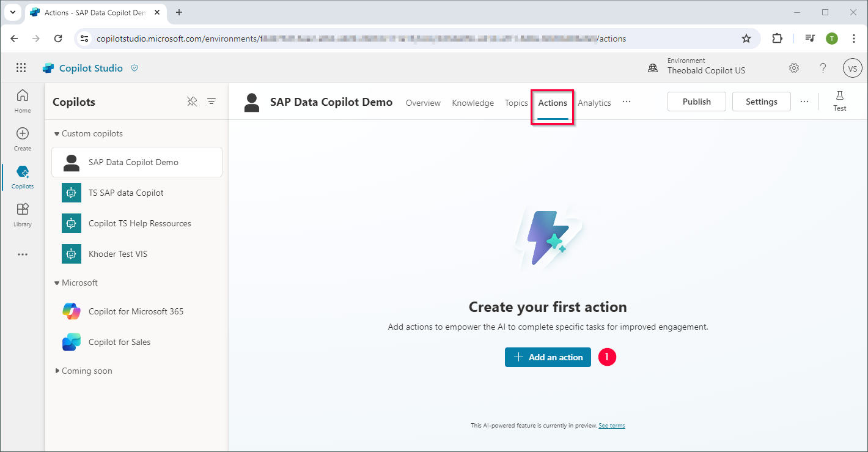Reload the page

coord(58,39)
